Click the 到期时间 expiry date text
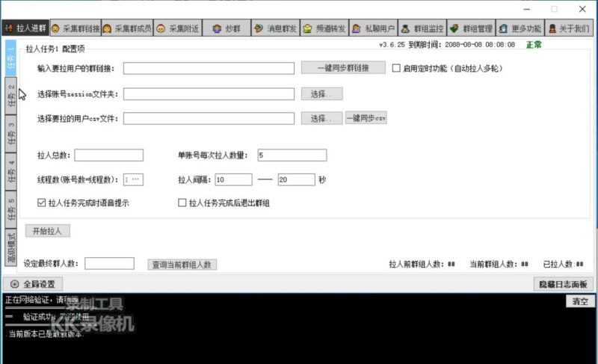This screenshot has width=598, height=364. [462, 45]
